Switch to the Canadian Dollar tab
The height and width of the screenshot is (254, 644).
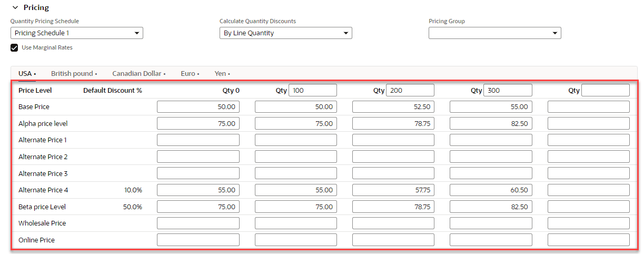point(139,74)
